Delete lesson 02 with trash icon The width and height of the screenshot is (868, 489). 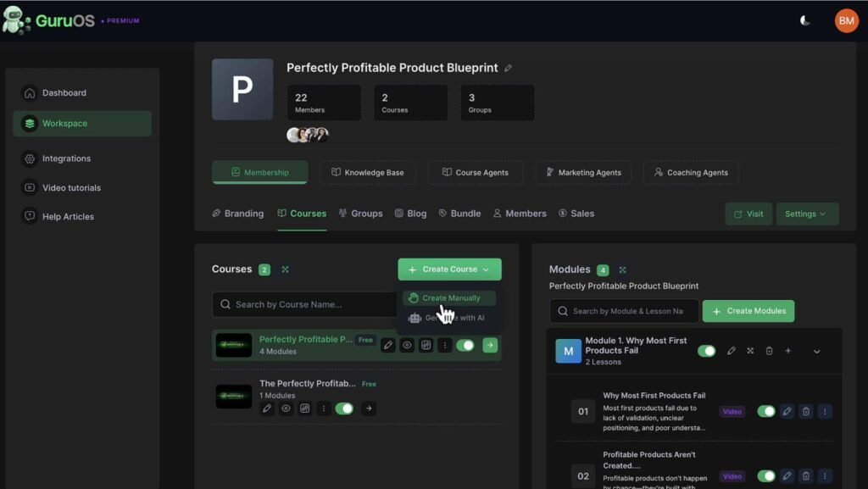(x=806, y=475)
